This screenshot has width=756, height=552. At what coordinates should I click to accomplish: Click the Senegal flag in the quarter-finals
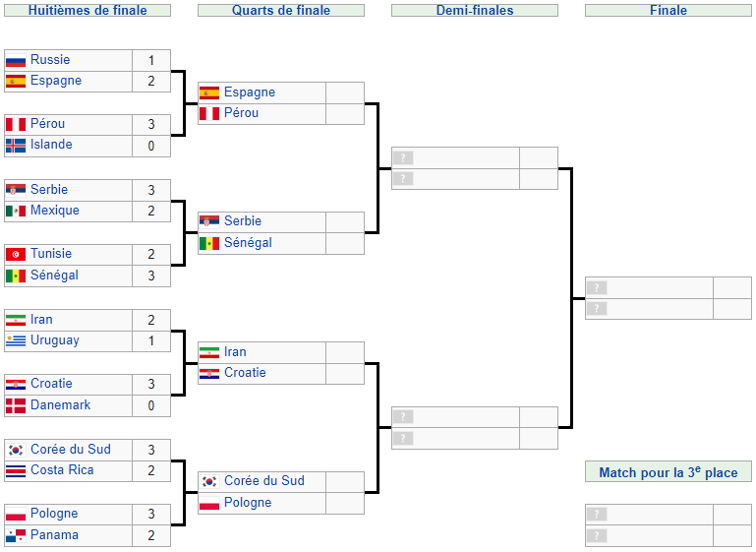click(x=209, y=243)
